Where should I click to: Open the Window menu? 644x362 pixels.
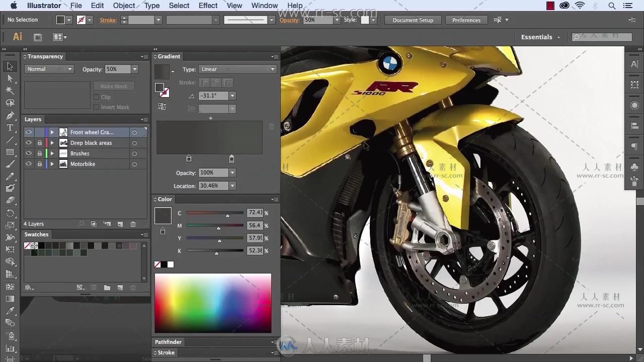[x=264, y=6]
